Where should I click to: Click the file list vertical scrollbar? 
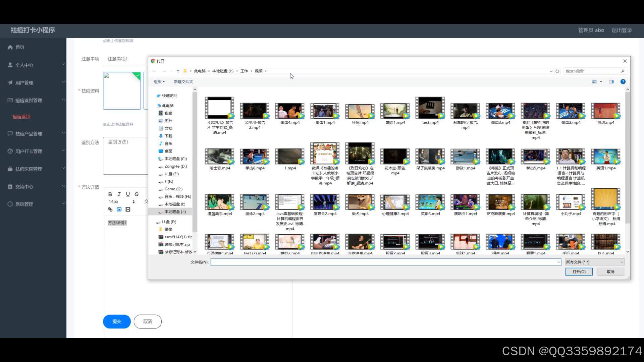(628, 158)
